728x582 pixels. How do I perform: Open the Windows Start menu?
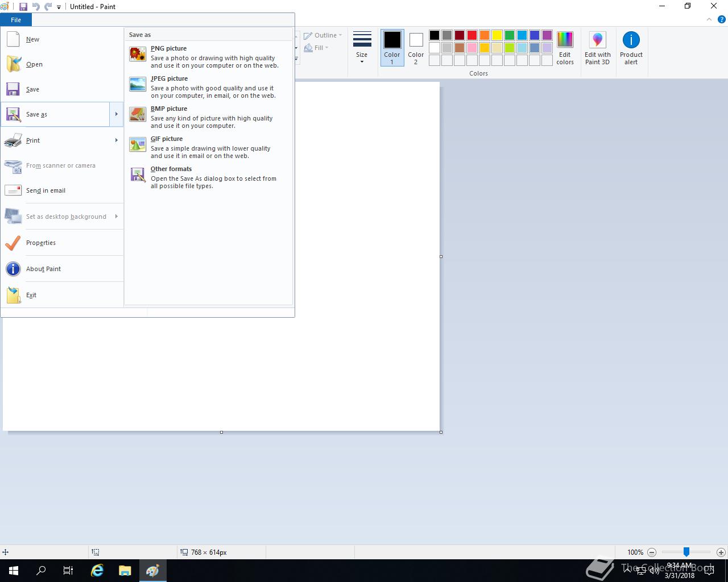pyautogui.click(x=14, y=571)
